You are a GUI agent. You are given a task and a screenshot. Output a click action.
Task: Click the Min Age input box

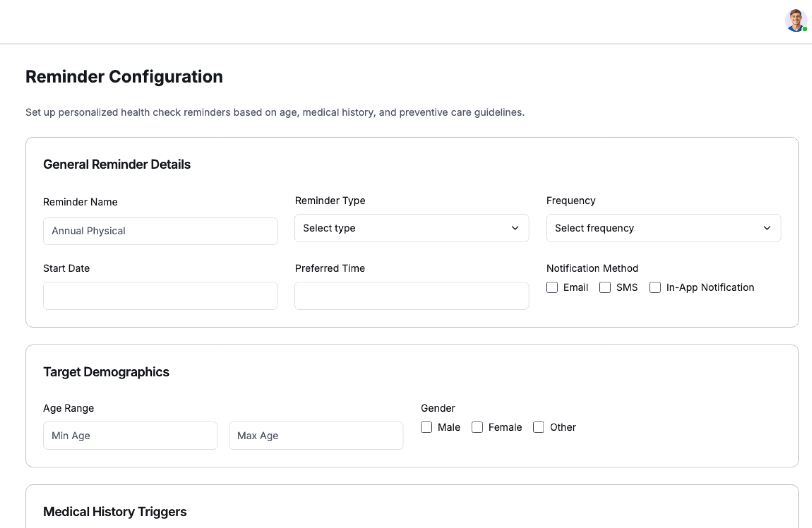coord(130,435)
